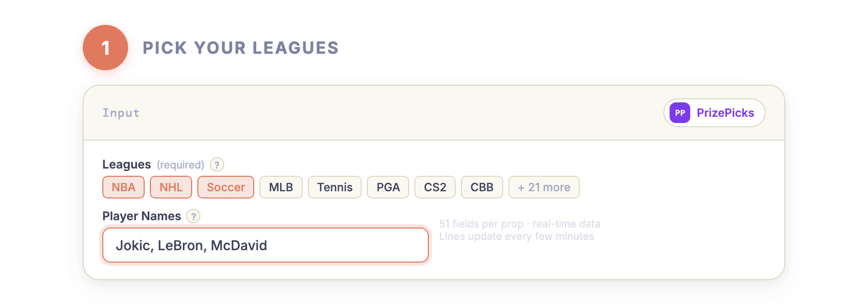The width and height of the screenshot is (868, 305).
Task: Select the Tennis league chip
Action: pyautogui.click(x=334, y=187)
